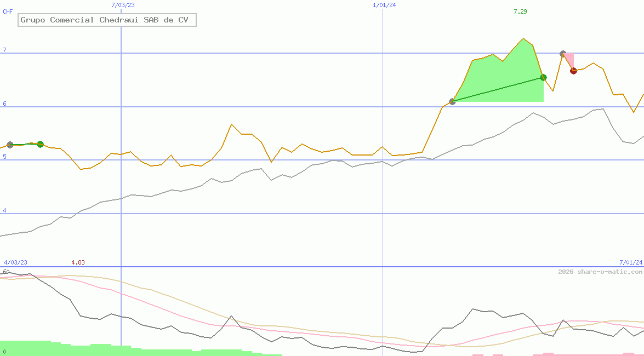The width and height of the screenshot is (644, 356).
Task: Select the 1/01/24 date label
Action: (384, 5)
